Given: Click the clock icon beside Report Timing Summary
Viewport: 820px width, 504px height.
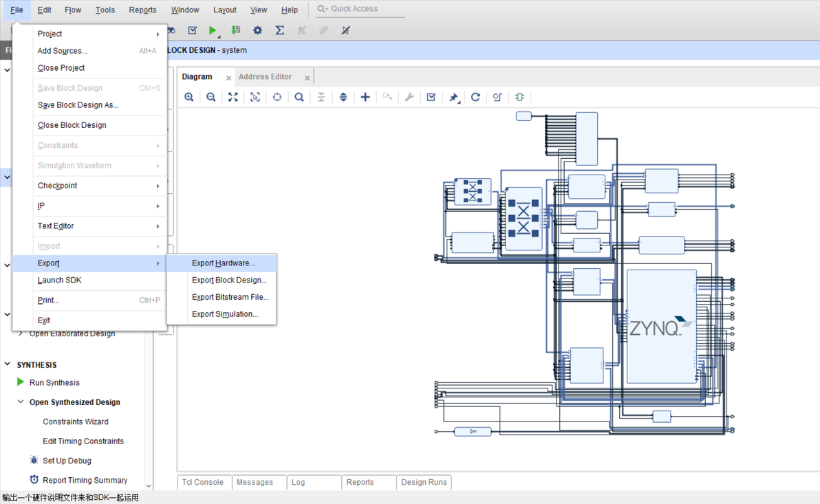Looking at the screenshot, I should 34,479.
